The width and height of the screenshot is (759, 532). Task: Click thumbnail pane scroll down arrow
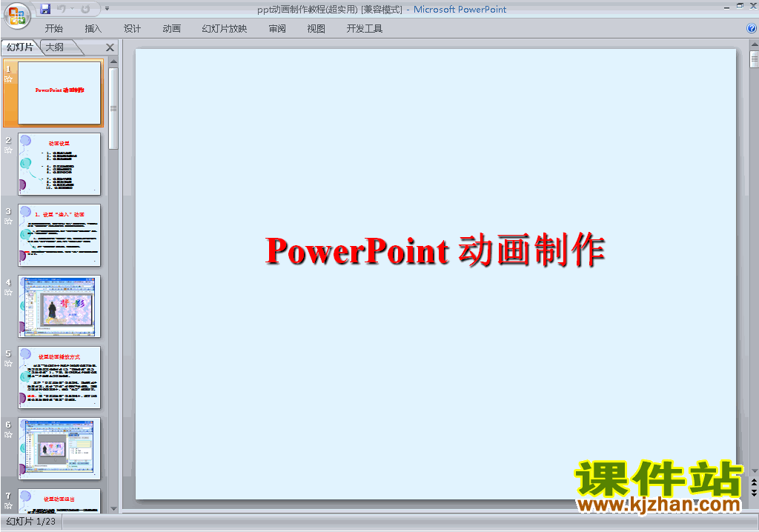(x=113, y=509)
